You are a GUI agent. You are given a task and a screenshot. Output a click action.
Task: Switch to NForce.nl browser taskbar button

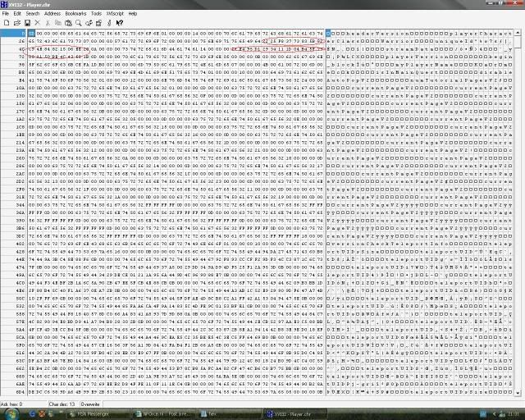(x=163, y=414)
